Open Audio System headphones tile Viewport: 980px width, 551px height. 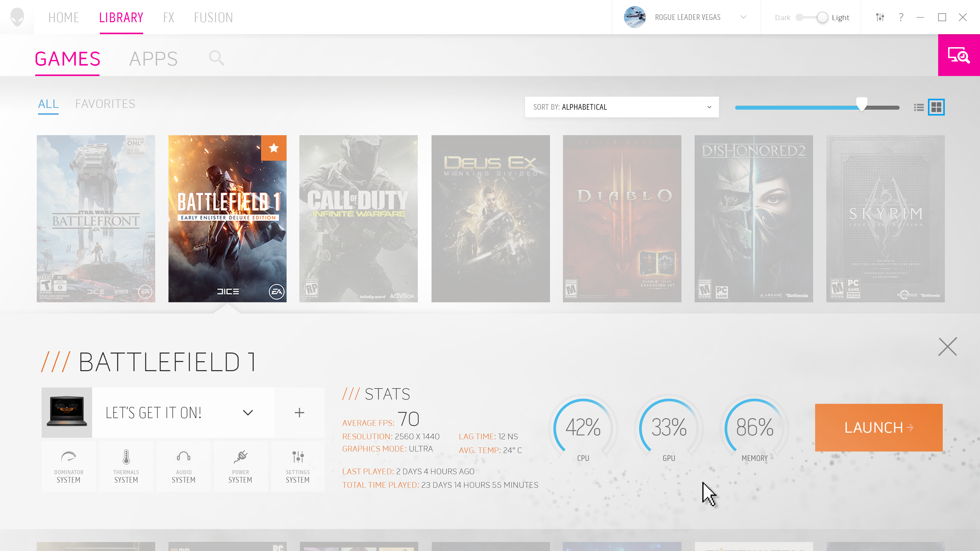click(x=183, y=466)
